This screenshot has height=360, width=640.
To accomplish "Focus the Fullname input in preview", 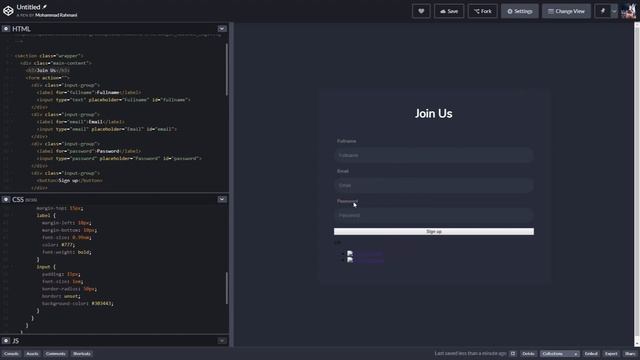I will 433,155.
